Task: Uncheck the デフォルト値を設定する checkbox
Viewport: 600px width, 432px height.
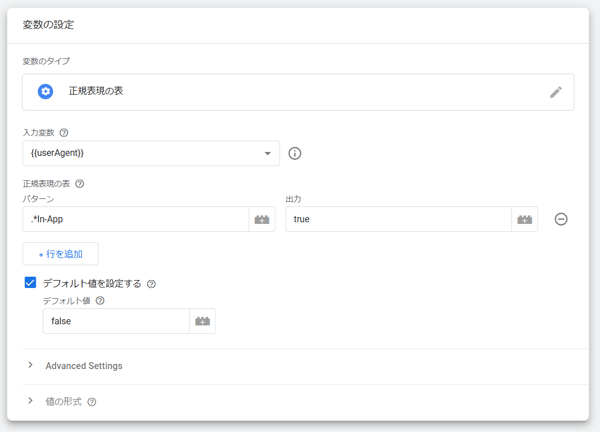Action: (x=30, y=283)
